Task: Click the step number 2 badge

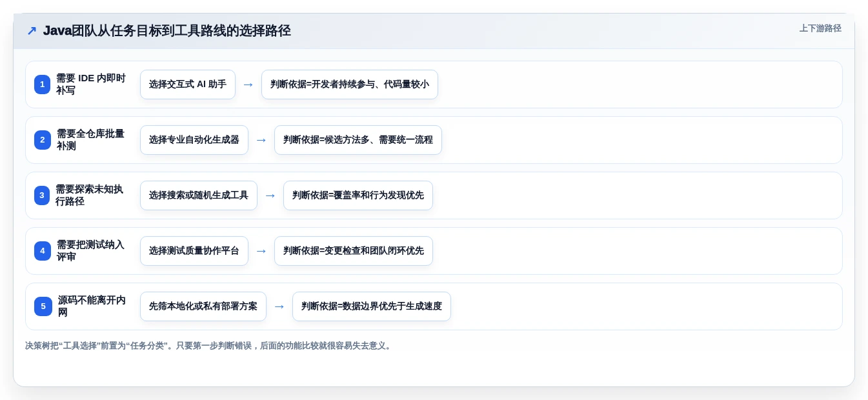Action: pyautogui.click(x=42, y=140)
